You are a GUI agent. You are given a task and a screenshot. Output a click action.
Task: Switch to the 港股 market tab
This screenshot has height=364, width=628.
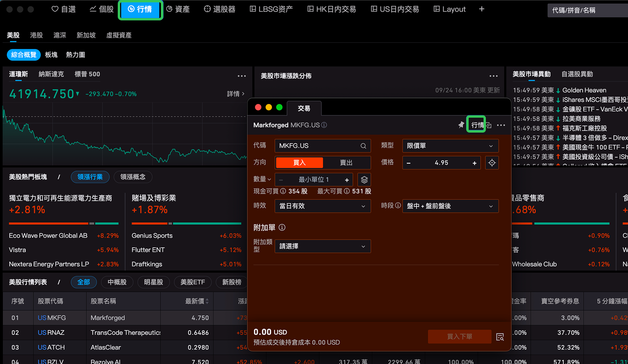pyautogui.click(x=37, y=35)
